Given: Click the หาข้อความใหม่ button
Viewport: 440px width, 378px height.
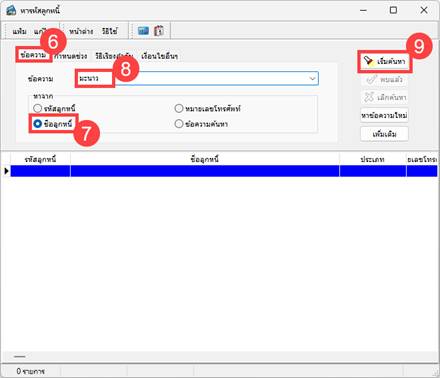Looking at the screenshot, I should pyautogui.click(x=384, y=116).
